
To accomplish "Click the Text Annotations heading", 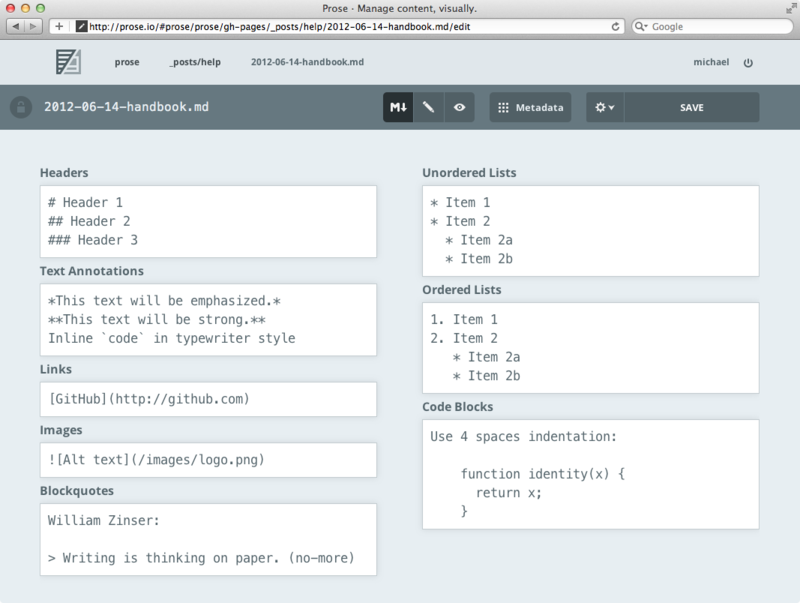I will [92, 271].
